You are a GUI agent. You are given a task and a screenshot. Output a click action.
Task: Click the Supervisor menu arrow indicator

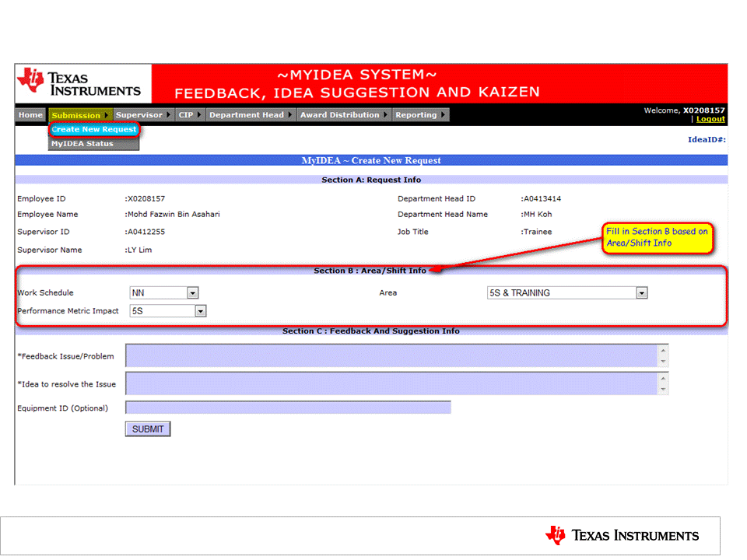point(168,115)
